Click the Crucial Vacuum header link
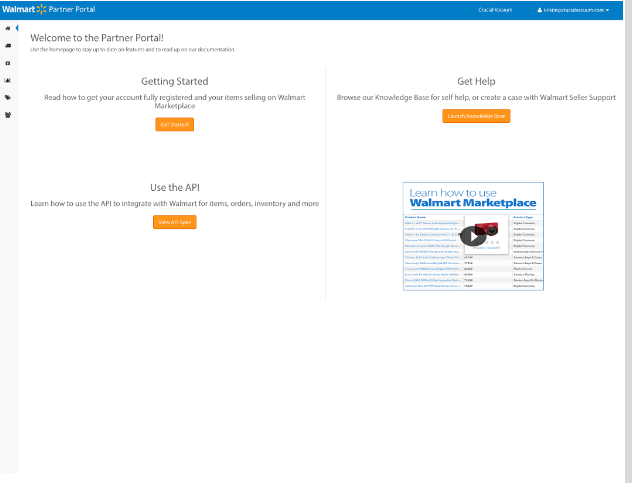 point(495,10)
